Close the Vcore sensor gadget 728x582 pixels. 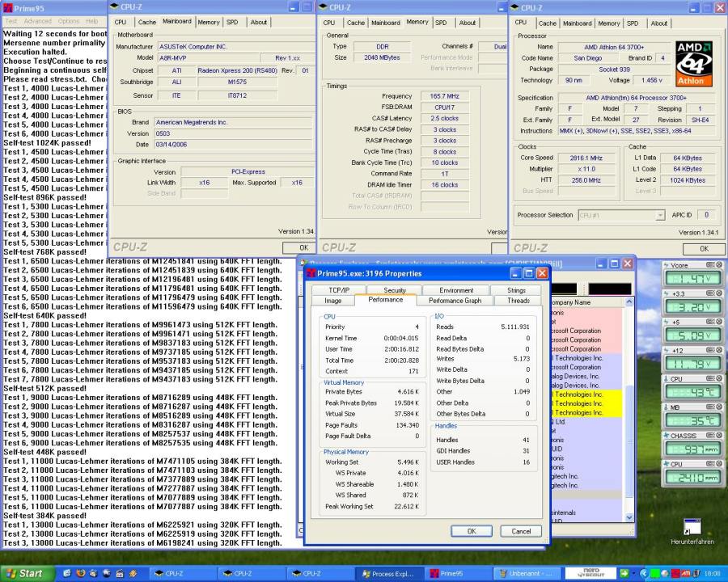[719, 265]
